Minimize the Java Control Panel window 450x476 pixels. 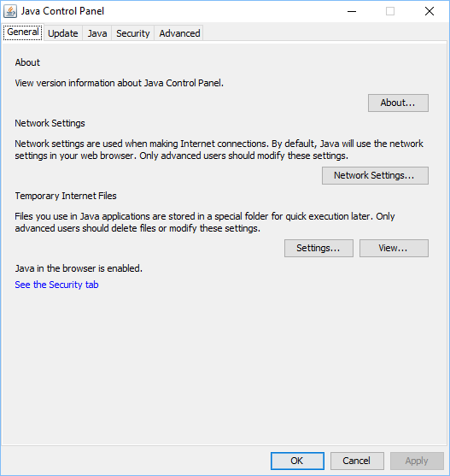[x=352, y=11]
